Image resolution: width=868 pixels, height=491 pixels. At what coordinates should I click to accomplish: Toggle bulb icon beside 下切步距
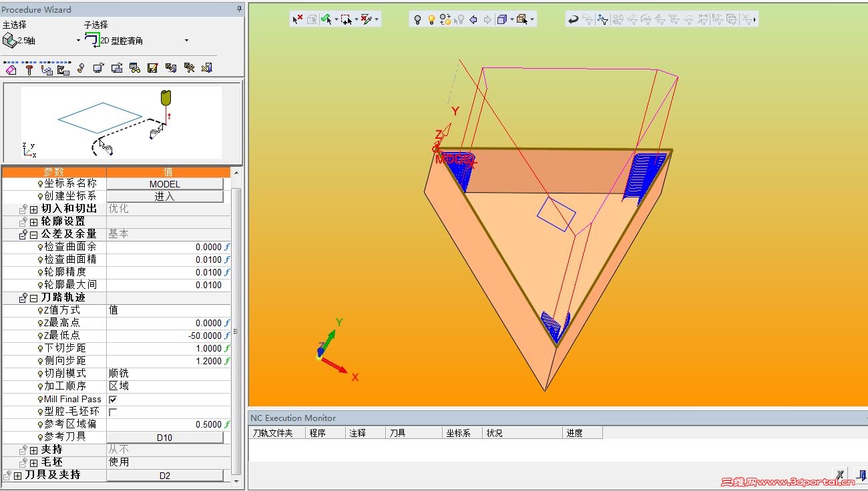(x=40, y=348)
